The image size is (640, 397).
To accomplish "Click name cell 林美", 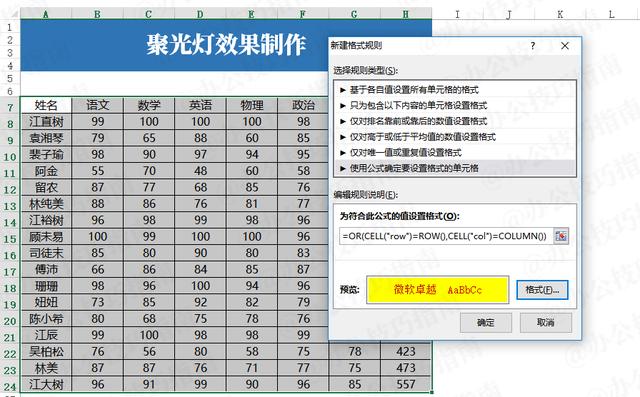I will [x=46, y=368].
